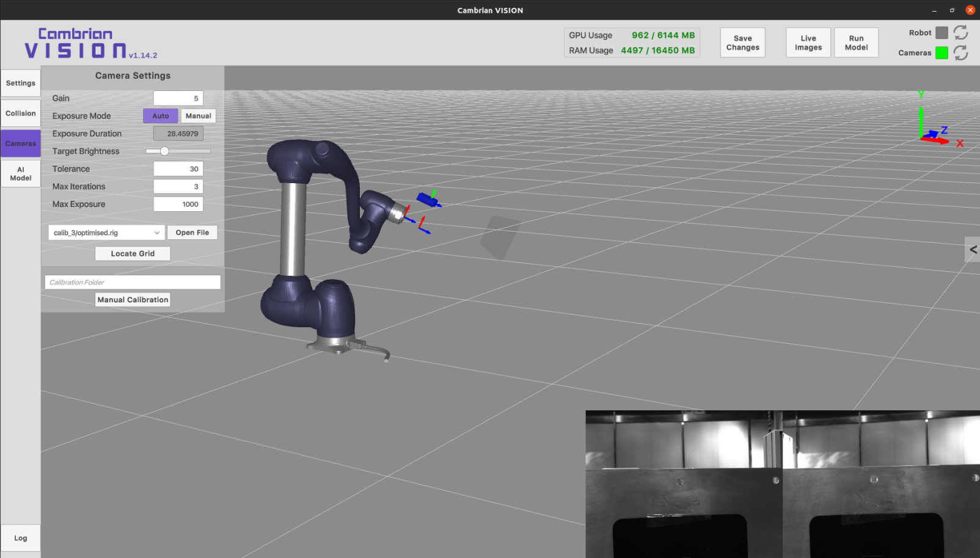980x558 pixels.
Task: Expand the right side panel arrow
Action: (x=973, y=249)
